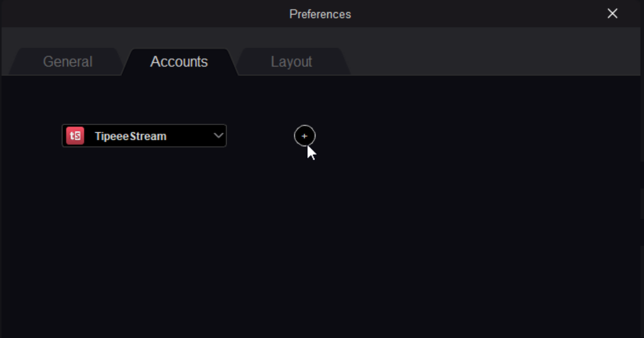Click the downward chevron beside TipeeeStream

(x=218, y=135)
